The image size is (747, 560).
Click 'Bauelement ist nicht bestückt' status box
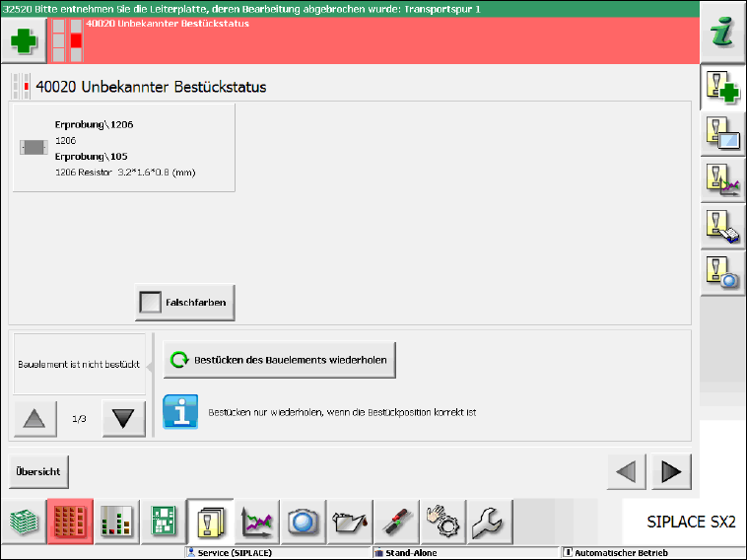point(79,364)
